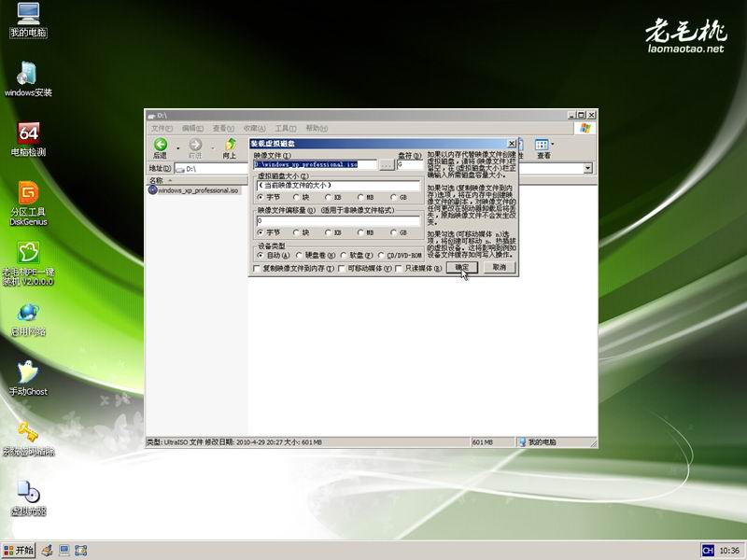Click the 映像文件 path input field

click(x=315, y=164)
